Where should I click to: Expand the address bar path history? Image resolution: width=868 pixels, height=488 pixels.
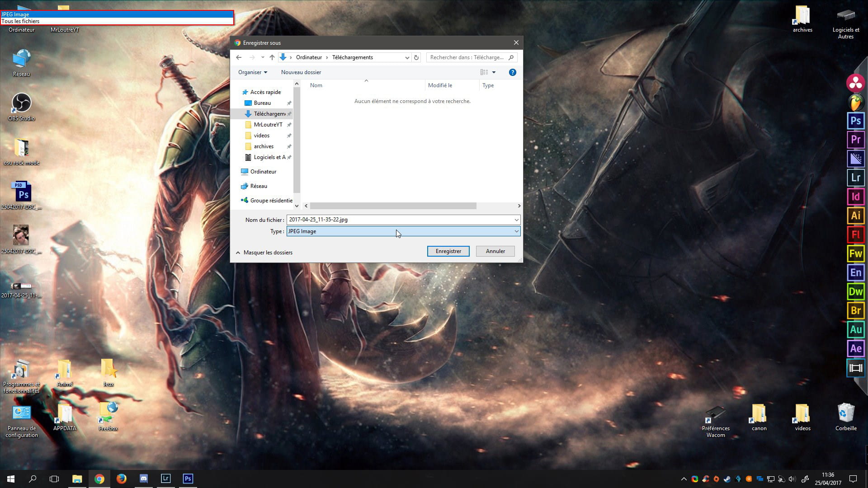[407, 57]
